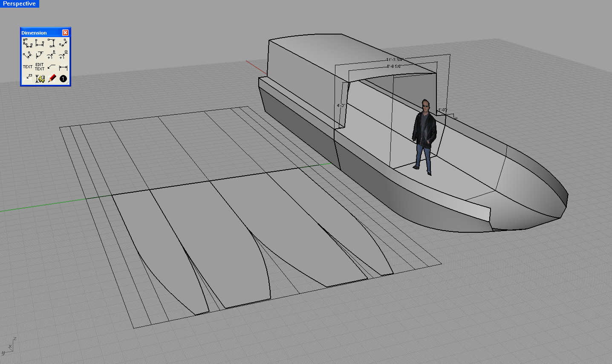Click the black annotation dot icon

coord(63,78)
